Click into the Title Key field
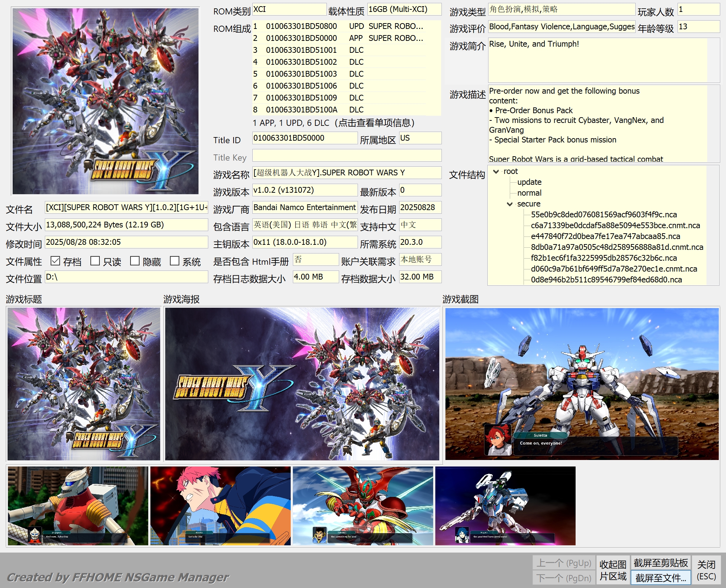 [346, 155]
